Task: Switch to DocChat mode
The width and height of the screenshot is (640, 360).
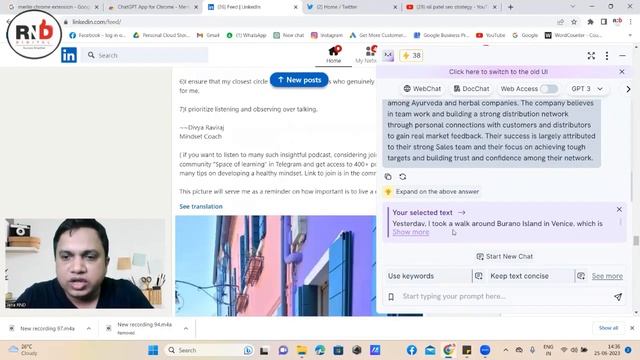Action: click(471, 89)
